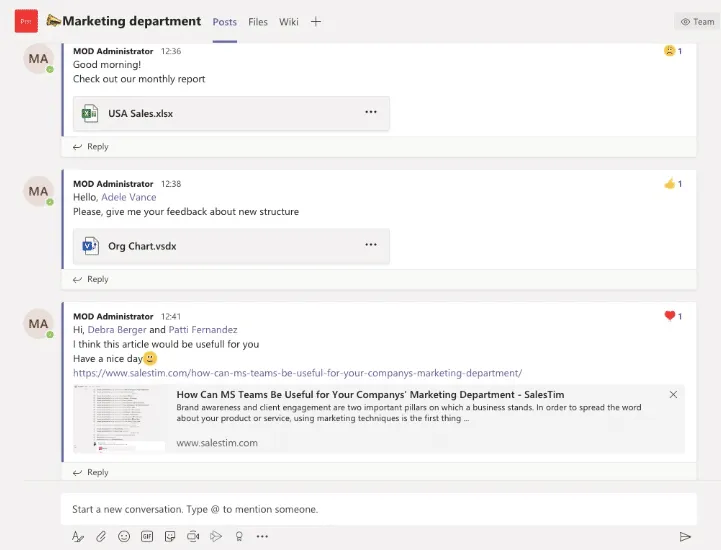Screen dimensions: 721x550
Task: Click the 12:36 message timestamp
Action: (x=171, y=51)
